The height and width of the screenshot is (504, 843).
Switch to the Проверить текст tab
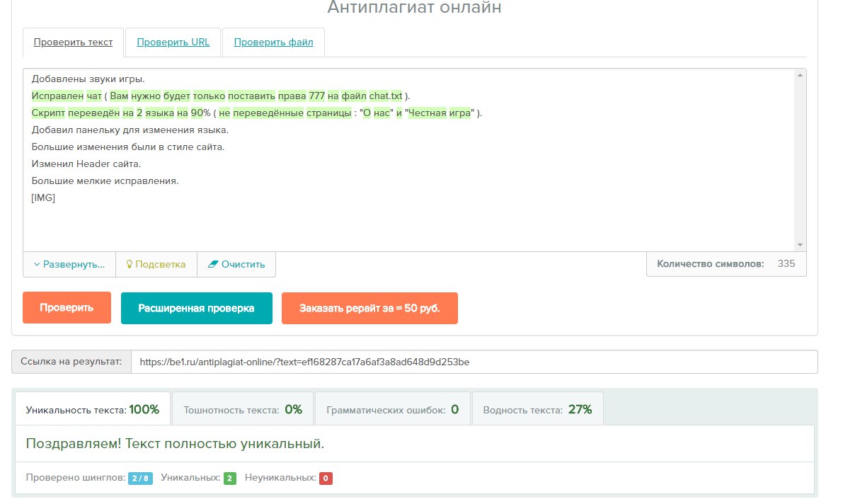click(73, 42)
